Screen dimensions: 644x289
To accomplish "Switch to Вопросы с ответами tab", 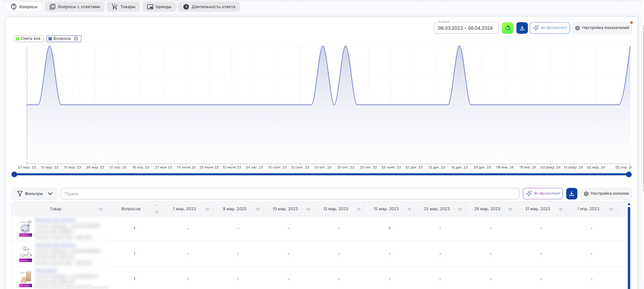I will pyautogui.click(x=75, y=7).
